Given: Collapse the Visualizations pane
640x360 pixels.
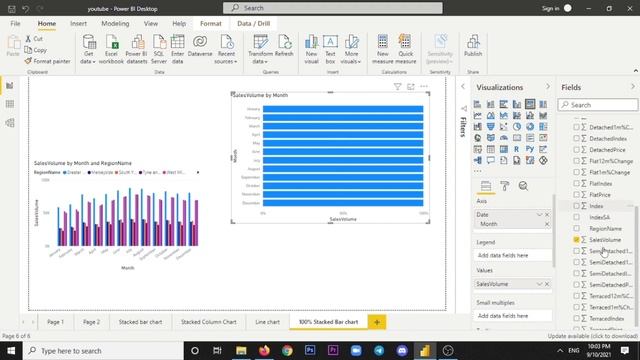Looking at the screenshot, I should [548, 87].
